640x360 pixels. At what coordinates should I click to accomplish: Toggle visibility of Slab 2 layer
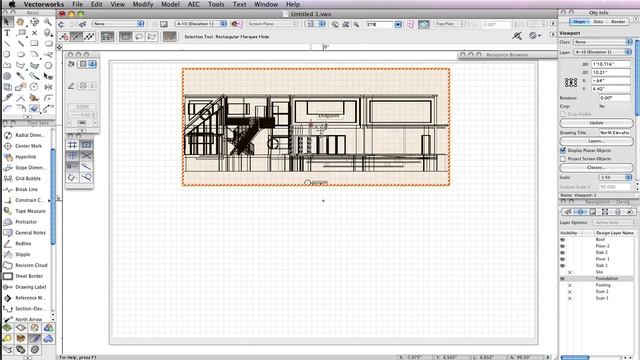tap(563, 253)
